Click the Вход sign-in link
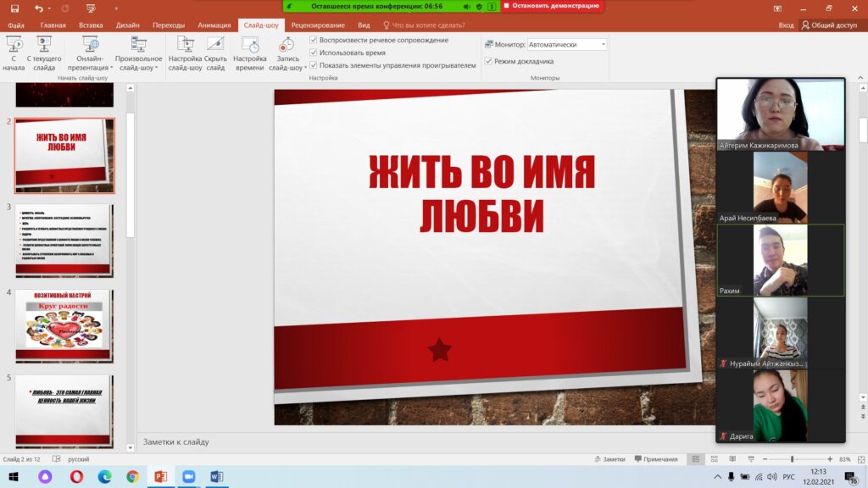Screen dimensions: 868x488 click(x=786, y=25)
